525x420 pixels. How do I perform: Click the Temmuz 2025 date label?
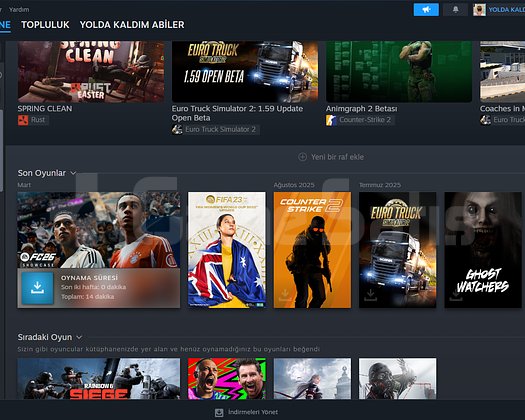click(380, 185)
